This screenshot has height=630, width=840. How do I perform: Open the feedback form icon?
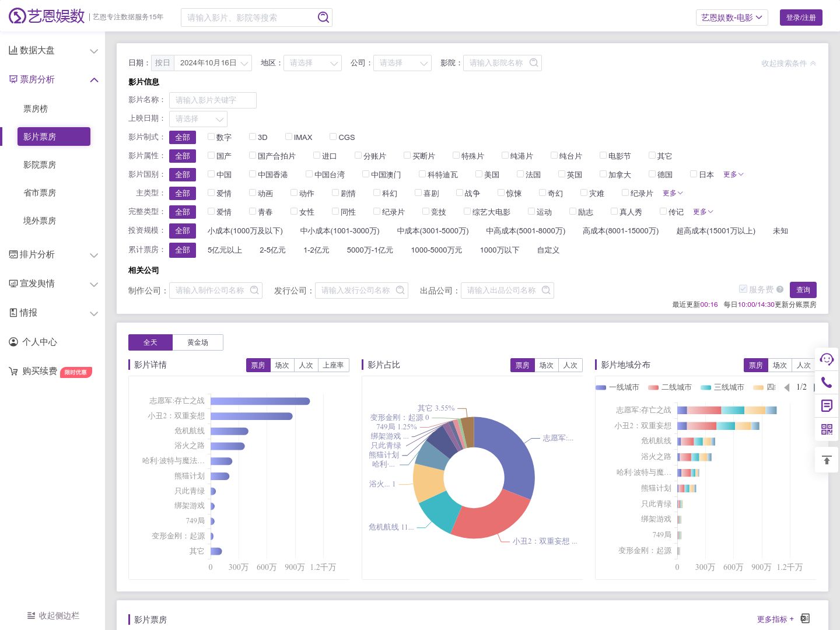tap(827, 405)
